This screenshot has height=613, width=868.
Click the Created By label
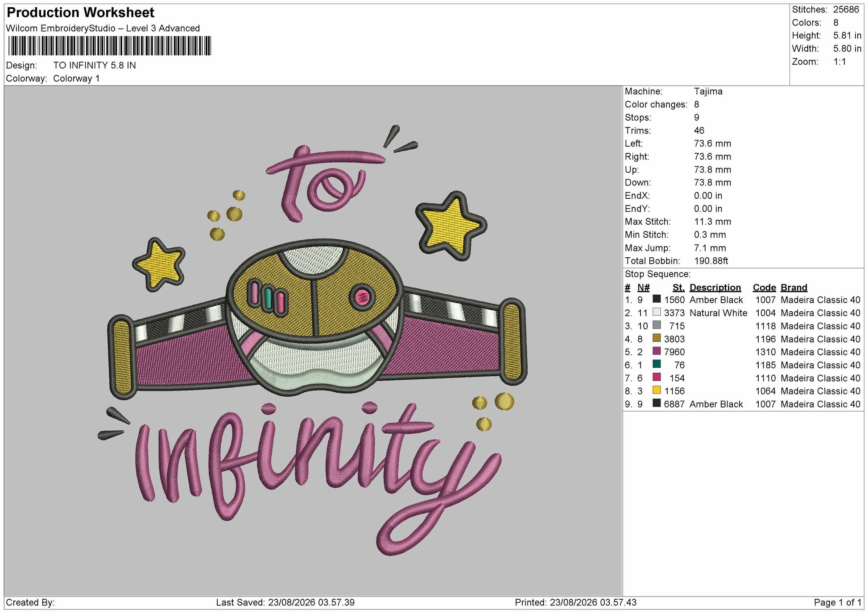point(30,603)
